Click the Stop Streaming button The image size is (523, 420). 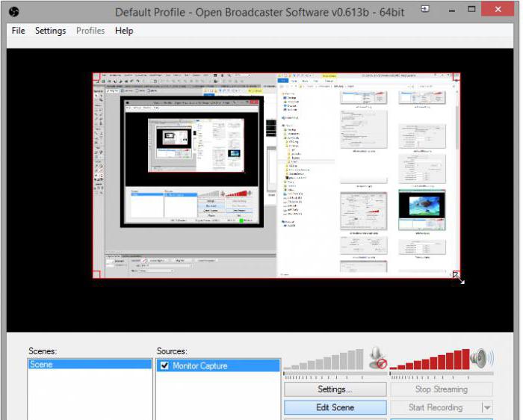pyautogui.click(x=442, y=389)
